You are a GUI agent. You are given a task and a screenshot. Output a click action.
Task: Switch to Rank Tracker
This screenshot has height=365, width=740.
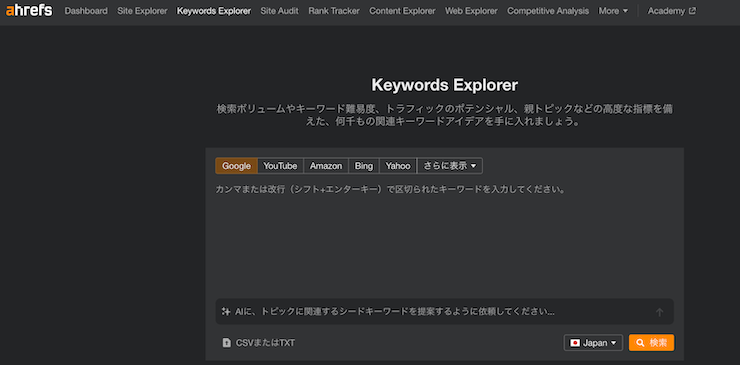[x=334, y=11]
